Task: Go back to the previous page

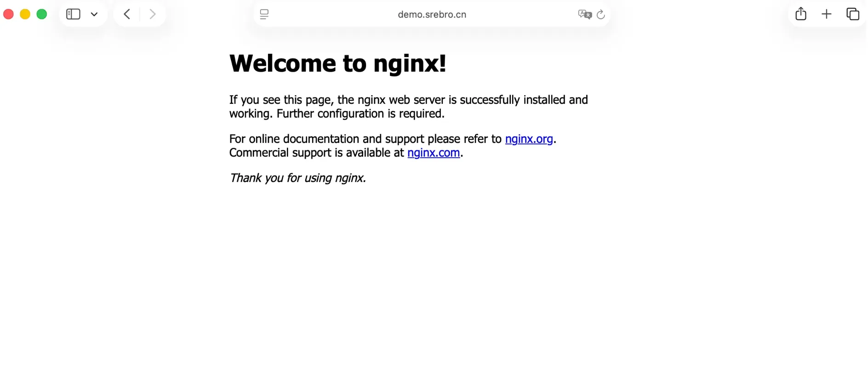Action: (127, 14)
